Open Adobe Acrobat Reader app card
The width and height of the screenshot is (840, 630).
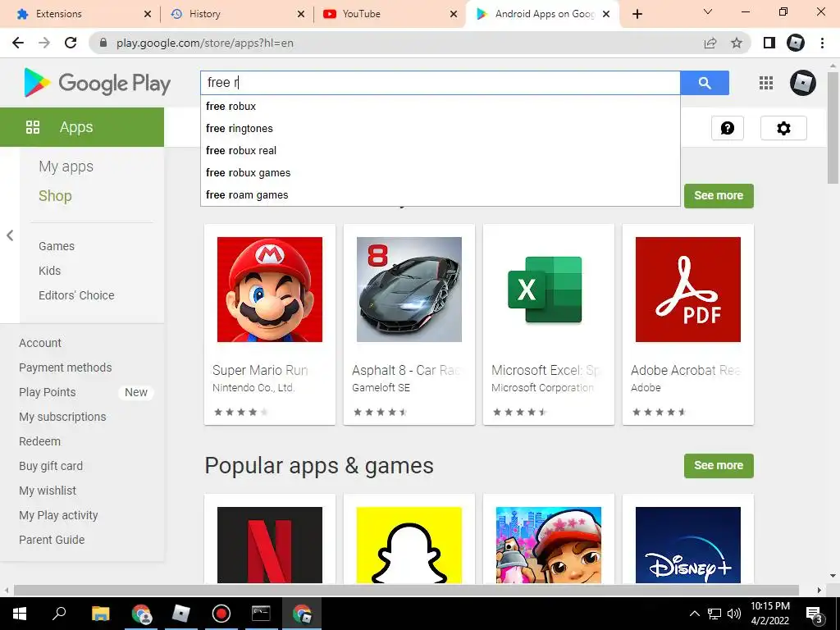point(688,325)
